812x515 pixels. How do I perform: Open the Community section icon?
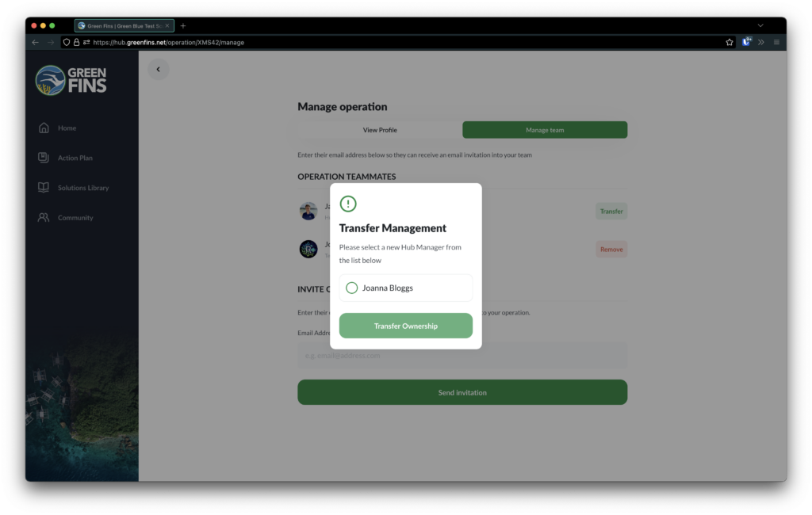43,217
